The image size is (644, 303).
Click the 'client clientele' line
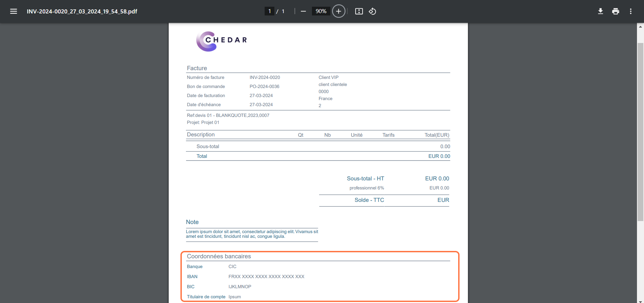click(333, 84)
